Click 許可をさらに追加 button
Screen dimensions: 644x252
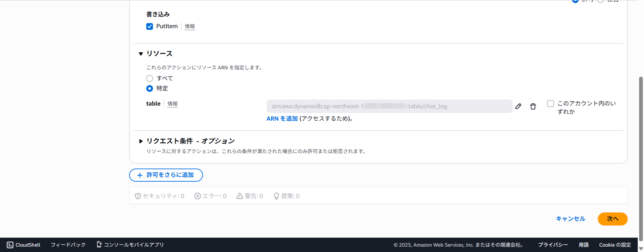[166, 175]
